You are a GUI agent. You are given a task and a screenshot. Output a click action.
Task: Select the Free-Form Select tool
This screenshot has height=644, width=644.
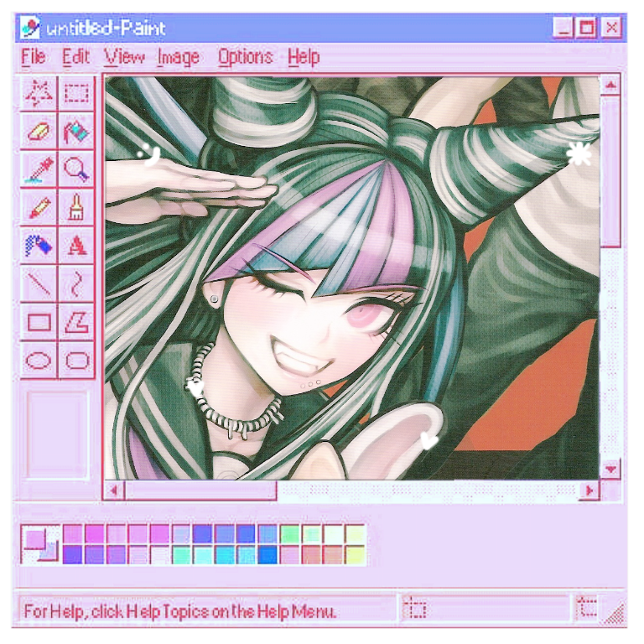[39, 93]
